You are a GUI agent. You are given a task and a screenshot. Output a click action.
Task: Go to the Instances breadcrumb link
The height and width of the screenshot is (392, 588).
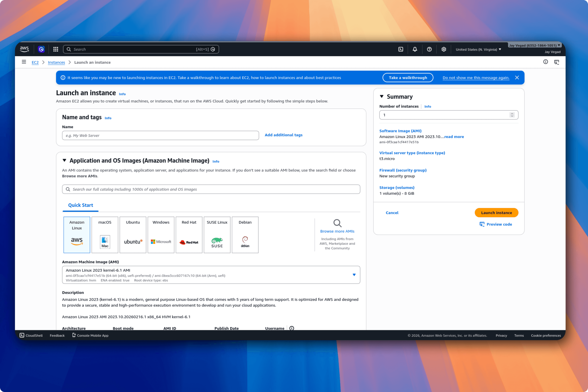point(57,62)
